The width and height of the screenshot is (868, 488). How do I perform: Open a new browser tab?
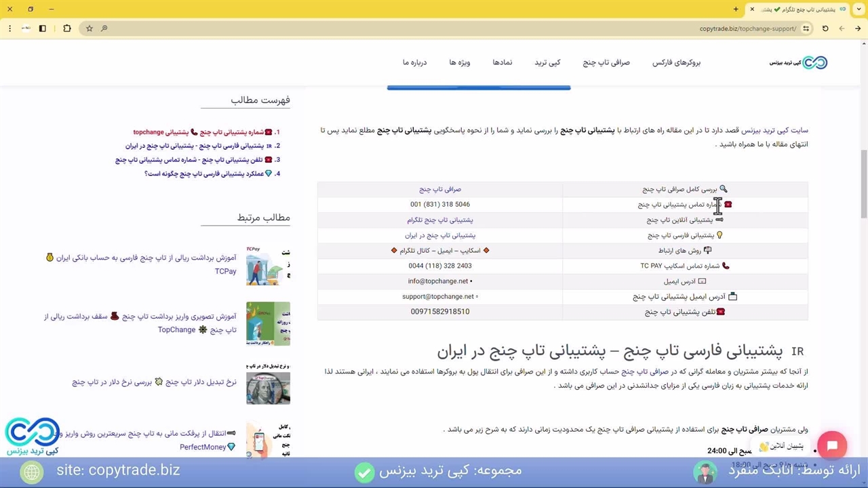point(736,9)
